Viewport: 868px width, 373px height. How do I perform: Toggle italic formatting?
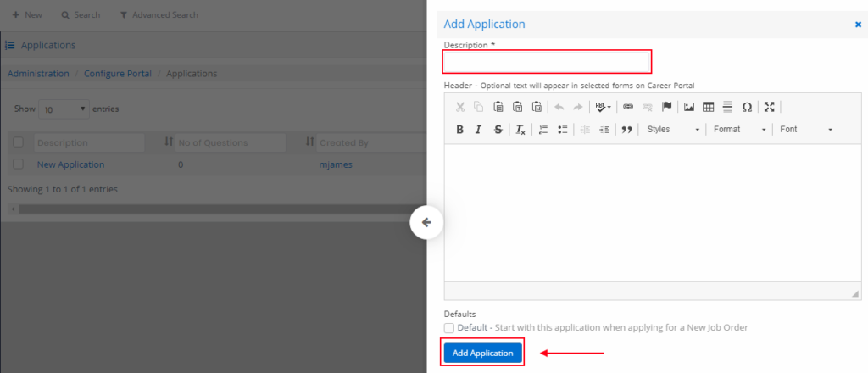[478, 130]
